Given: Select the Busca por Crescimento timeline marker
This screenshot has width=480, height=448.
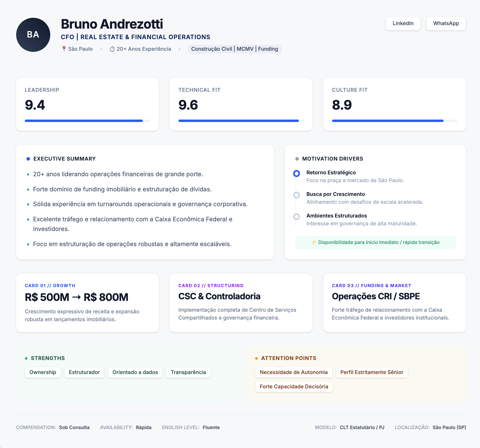Looking at the screenshot, I should 296,195.
